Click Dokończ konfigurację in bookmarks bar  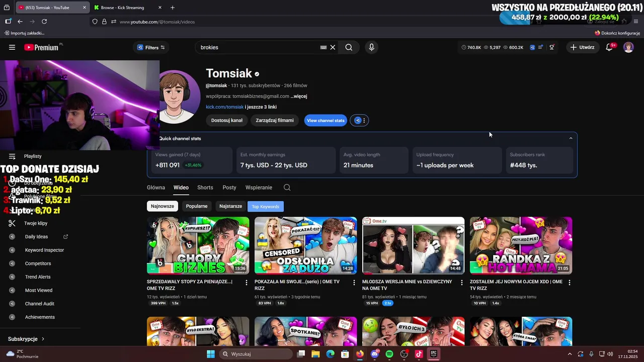tap(617, 33)
